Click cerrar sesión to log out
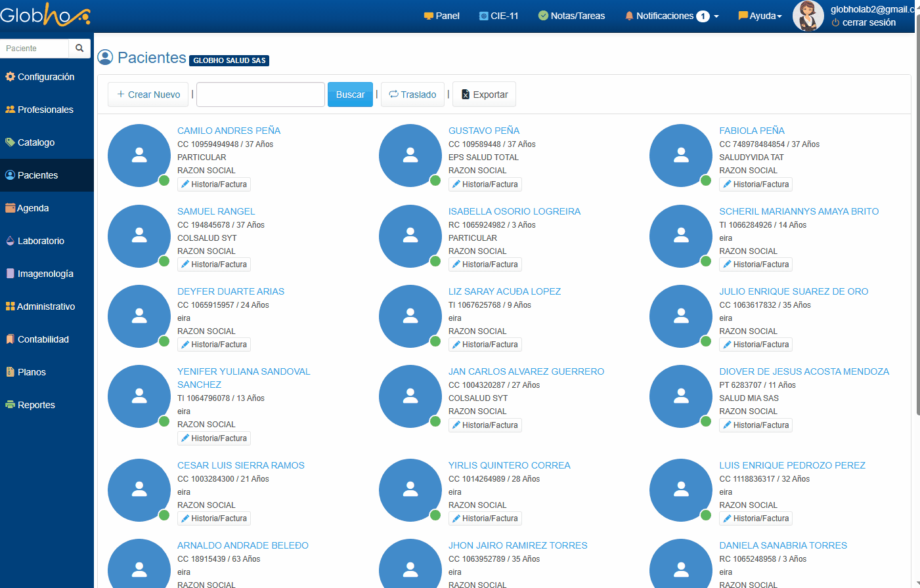 point(868,22)
